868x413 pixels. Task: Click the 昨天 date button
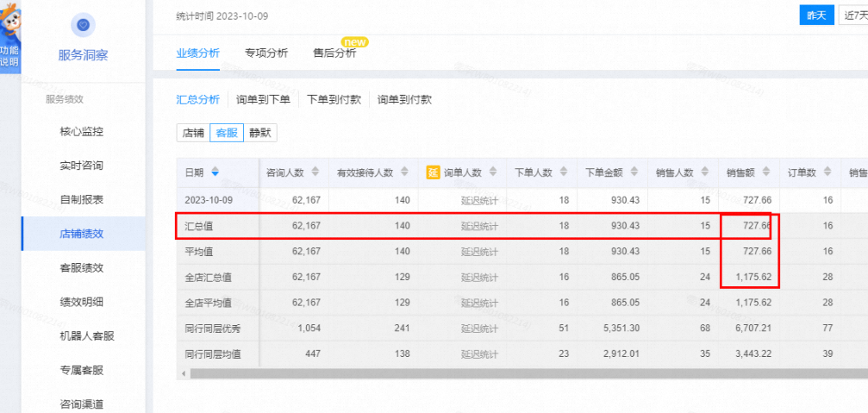pyautogui.click(x=816, y=16)
